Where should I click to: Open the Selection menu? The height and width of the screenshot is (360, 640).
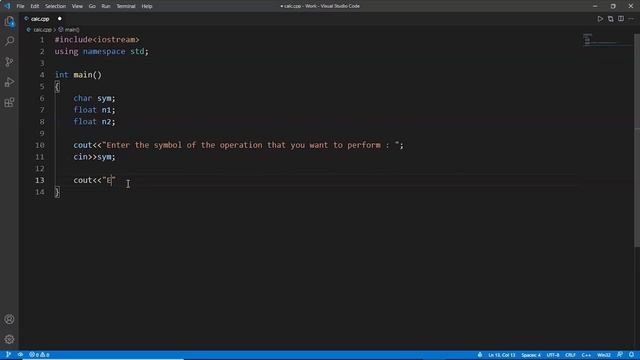[x=56, y=6]
